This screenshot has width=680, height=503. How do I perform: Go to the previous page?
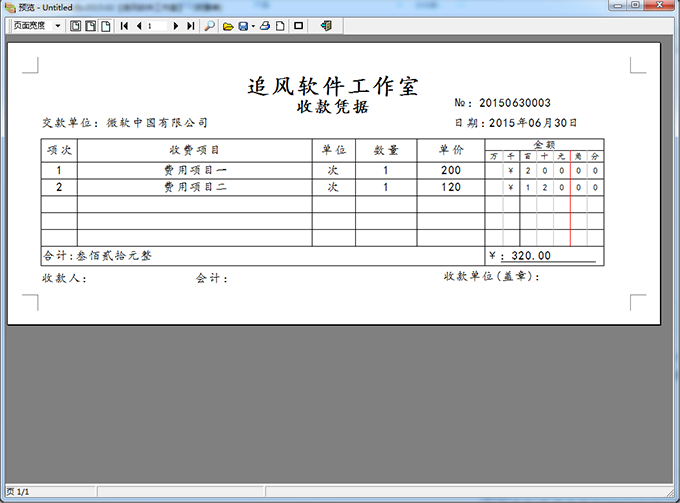click(x=139, y=26)
